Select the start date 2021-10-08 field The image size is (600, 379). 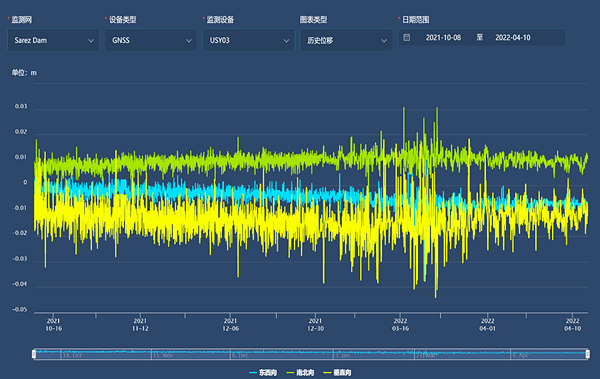point(443,38)
